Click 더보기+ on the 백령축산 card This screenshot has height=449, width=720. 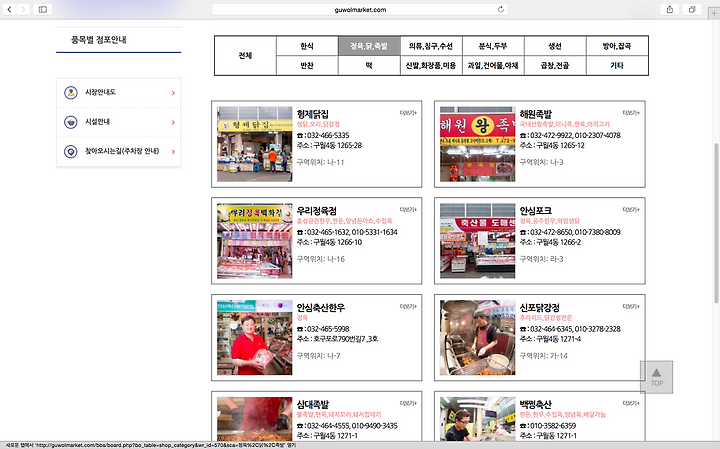coord(631,403)
